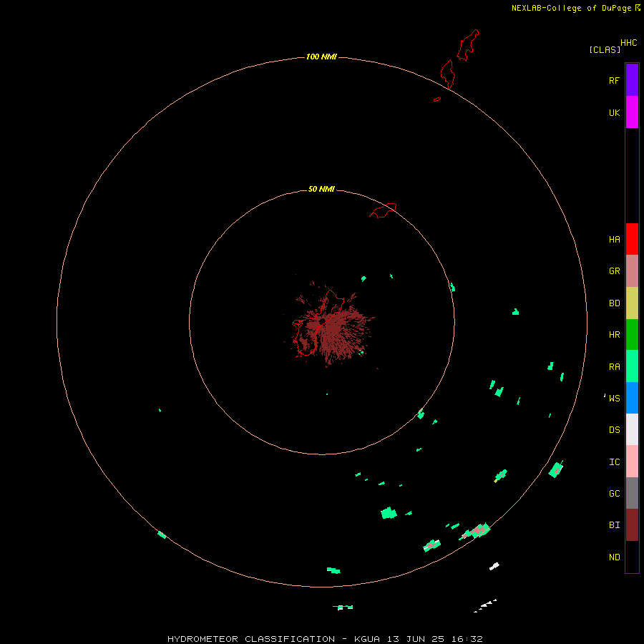Click the WS blue legend swatch

[x=632, y=398]
